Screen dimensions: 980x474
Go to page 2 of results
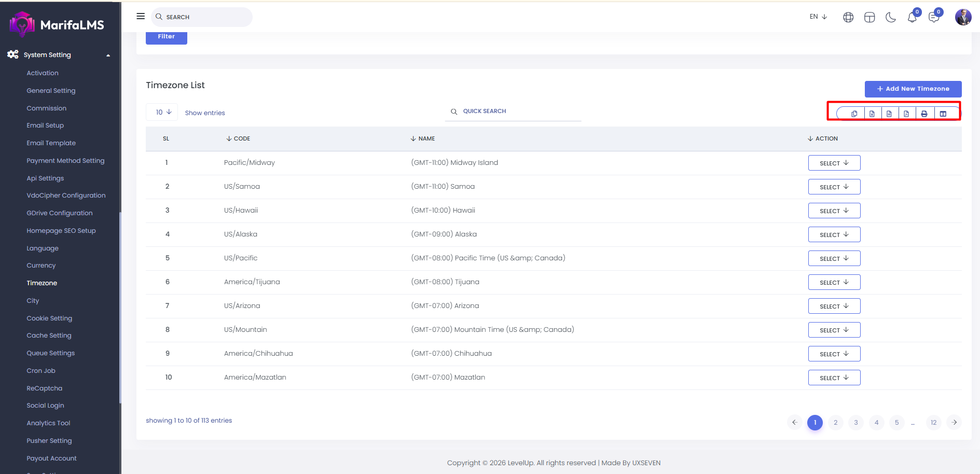pyautogui.click(x=835, y=423)
